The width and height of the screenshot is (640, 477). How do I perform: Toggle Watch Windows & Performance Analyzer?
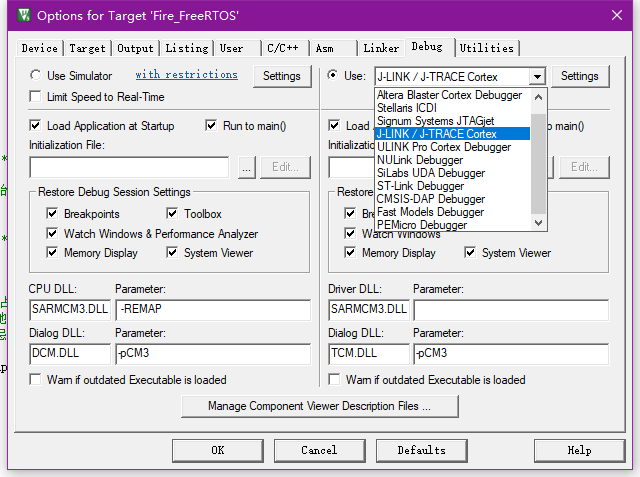point(52,233)
